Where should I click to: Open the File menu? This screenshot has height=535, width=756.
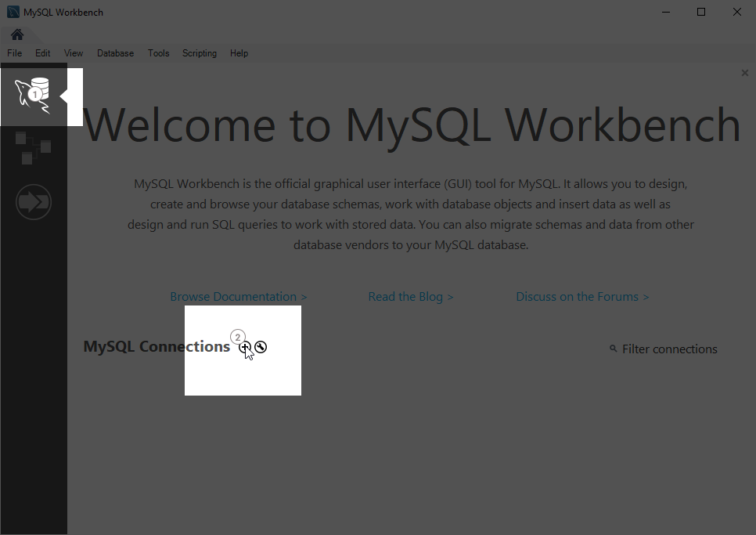[14, 52]
